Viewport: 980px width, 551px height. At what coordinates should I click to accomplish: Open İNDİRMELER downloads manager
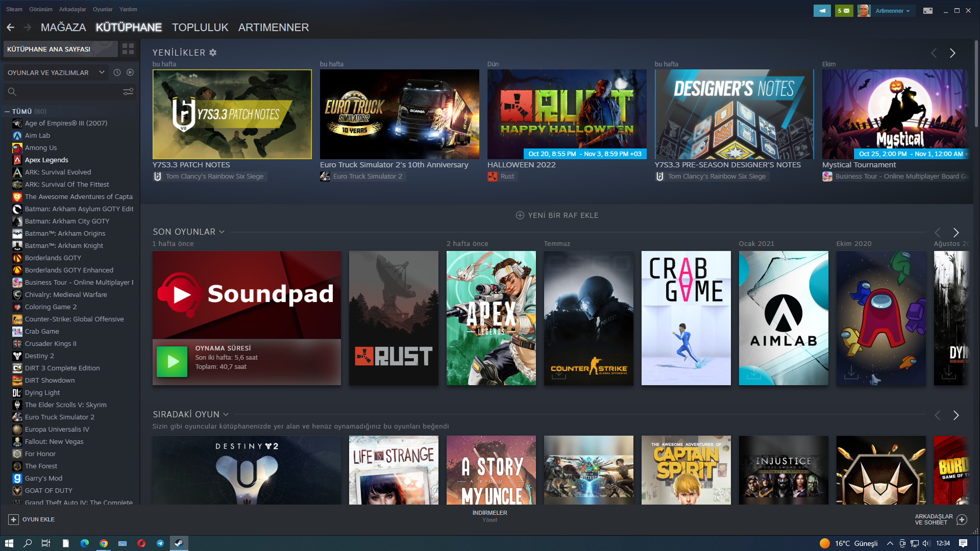point(489,516)
